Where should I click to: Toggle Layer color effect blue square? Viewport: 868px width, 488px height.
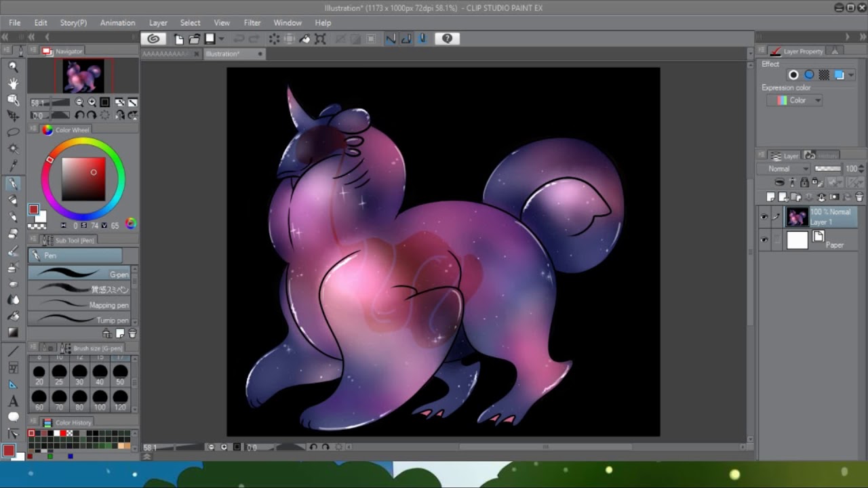coord(840,75)
